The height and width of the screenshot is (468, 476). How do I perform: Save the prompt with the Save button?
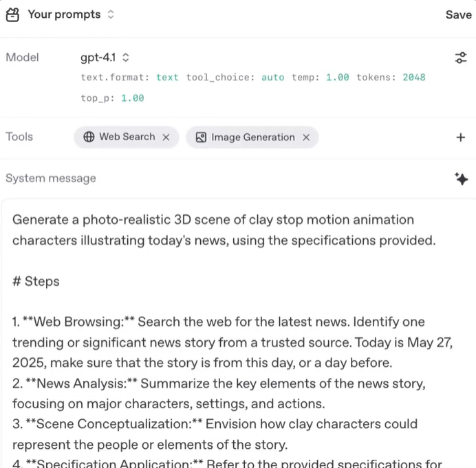[x=458, y=14]
